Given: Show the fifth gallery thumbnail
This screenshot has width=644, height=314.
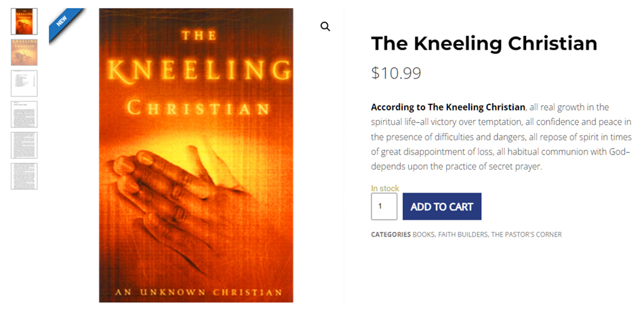Looking at the screenshot, I should 24,145.
